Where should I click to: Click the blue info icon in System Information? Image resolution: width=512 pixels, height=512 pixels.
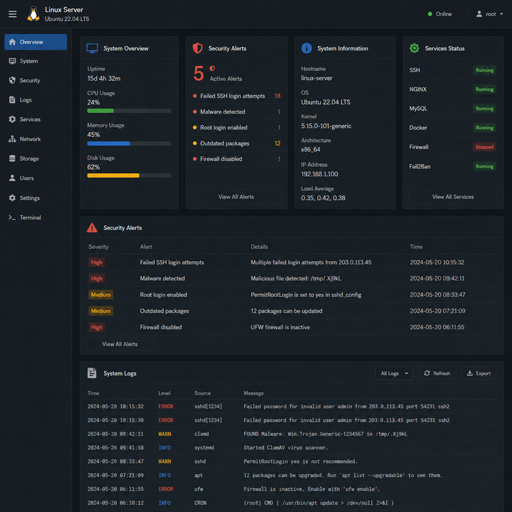pos(307,48)
